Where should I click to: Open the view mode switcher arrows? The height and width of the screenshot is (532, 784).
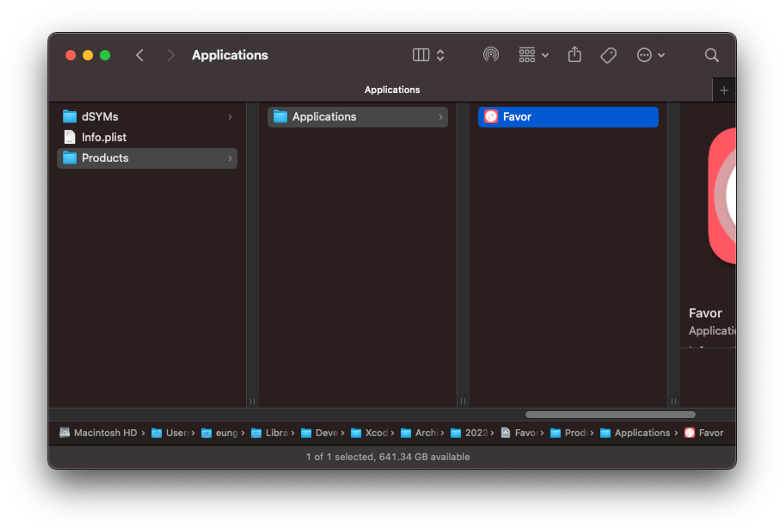click(x=440, y=55)
